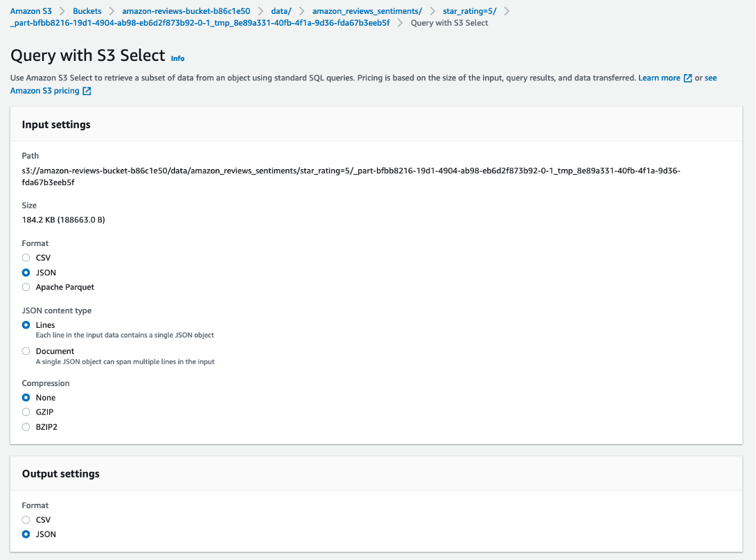This screenshot has width=756, height=560.
Task: Choose Document JSON content type
Action: point(26,351)
